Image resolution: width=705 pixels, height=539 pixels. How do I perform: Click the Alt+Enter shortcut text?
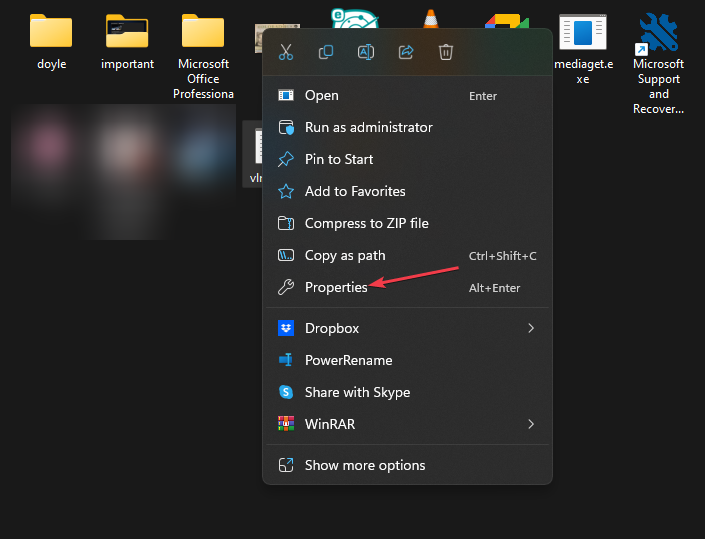point(494,288)
